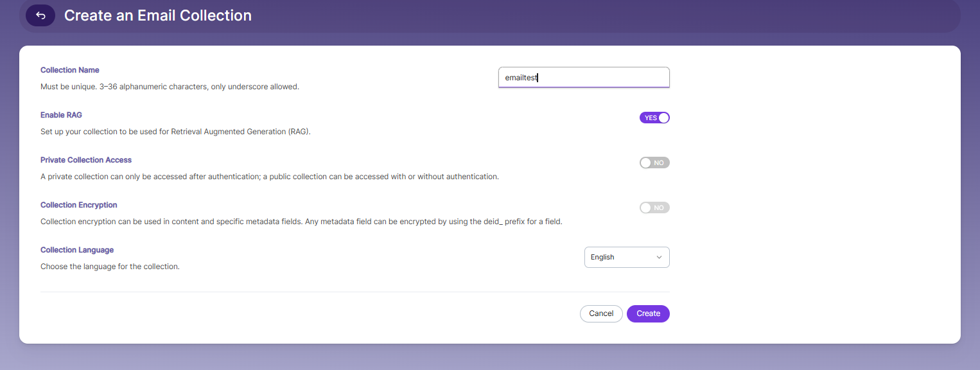Focus the emailtest collection name field
This screenshot has height=370, width=980.
(584, 77)
